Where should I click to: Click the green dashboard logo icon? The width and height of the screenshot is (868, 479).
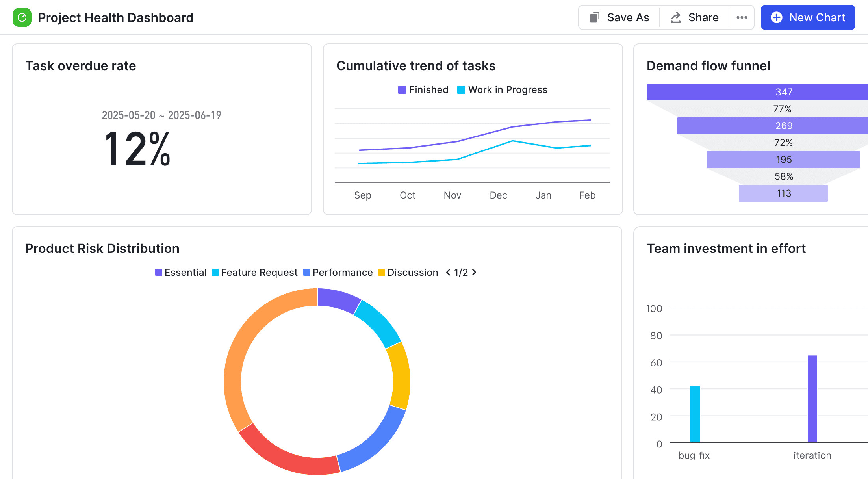[22, 17]
